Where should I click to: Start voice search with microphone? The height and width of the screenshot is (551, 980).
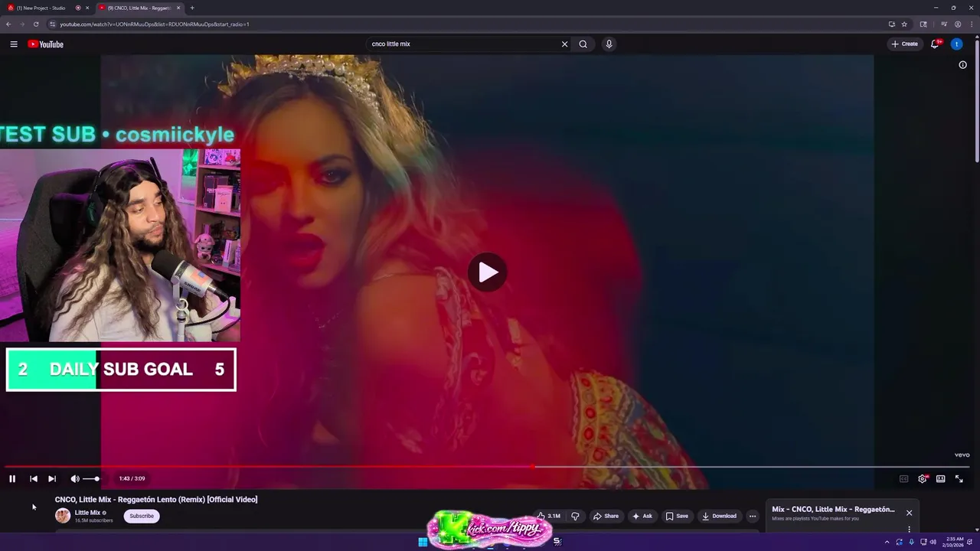(609, 44)
